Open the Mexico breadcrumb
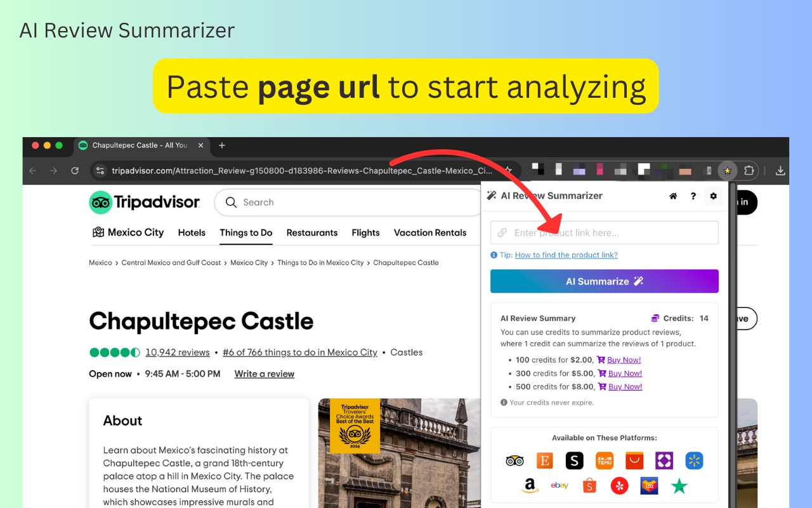Screen dimensions: 812x508 pos(100,263)
